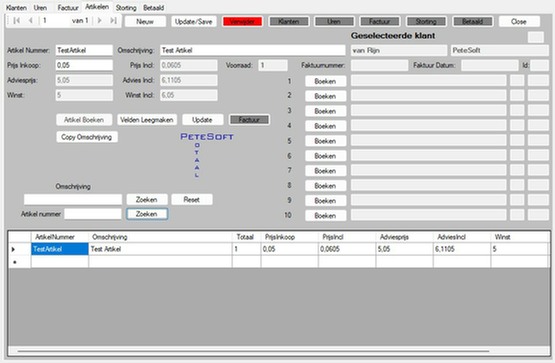Screen dimensions: 555x363
Task: Click the Faktuurnummer field
Action: point(379,65)
